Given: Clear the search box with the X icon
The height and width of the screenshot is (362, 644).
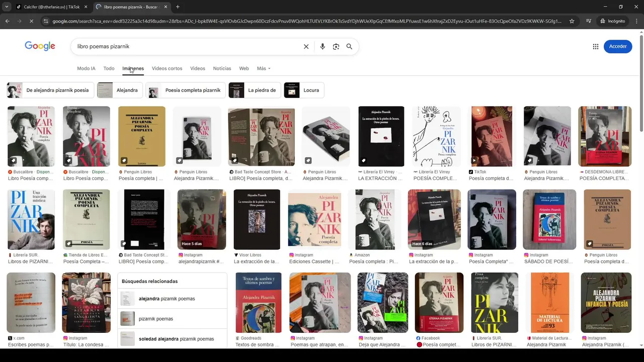Looking at the screenshot, I should pos(306,46).
